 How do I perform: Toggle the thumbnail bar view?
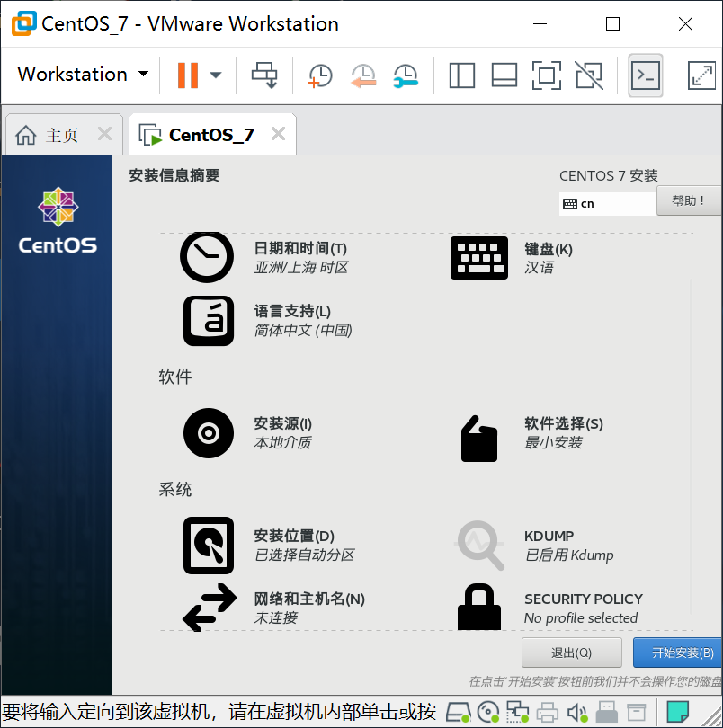[x=504, y=75]
